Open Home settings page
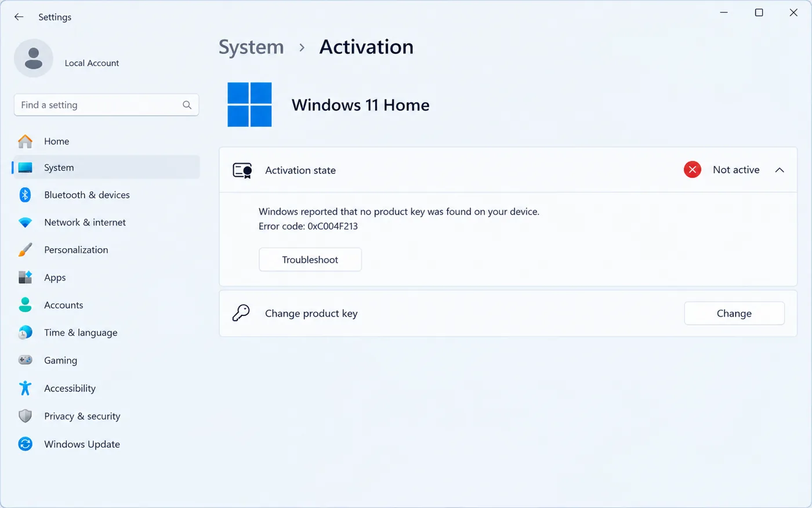 pos(106,141)
